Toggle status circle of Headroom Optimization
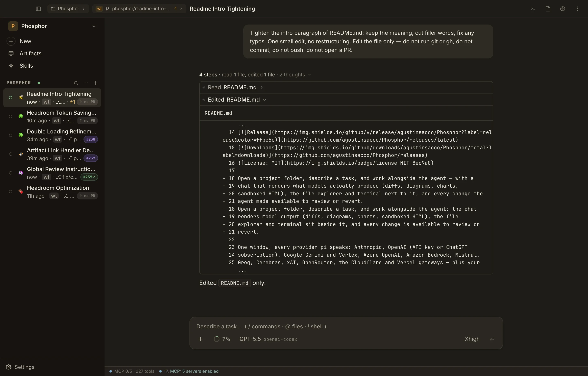The image size is (588, 376). (x=10, y=192)
